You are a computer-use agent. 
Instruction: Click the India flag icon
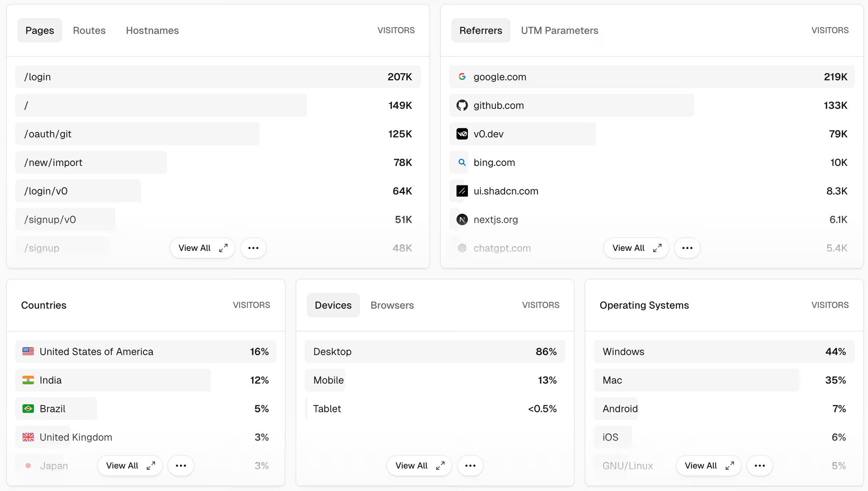pyautogui.click(x=28, y=380)
